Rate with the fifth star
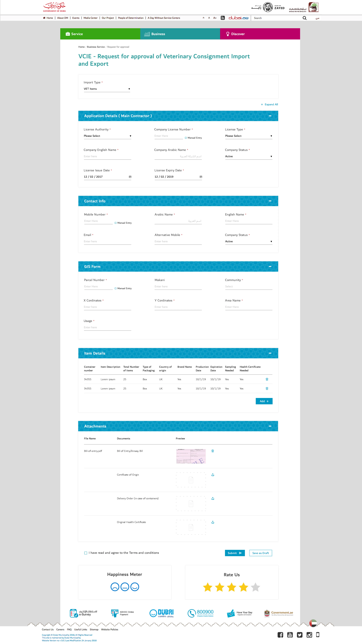This screenshot has height=644, width=362. pos(255,587)
